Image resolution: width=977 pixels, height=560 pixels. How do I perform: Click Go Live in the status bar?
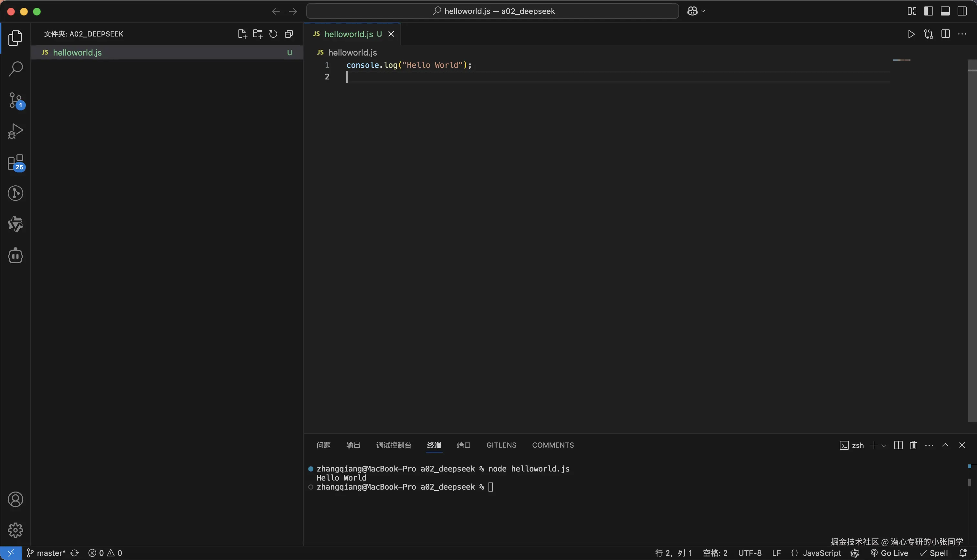pyautogui.click(x=889, y=553)
